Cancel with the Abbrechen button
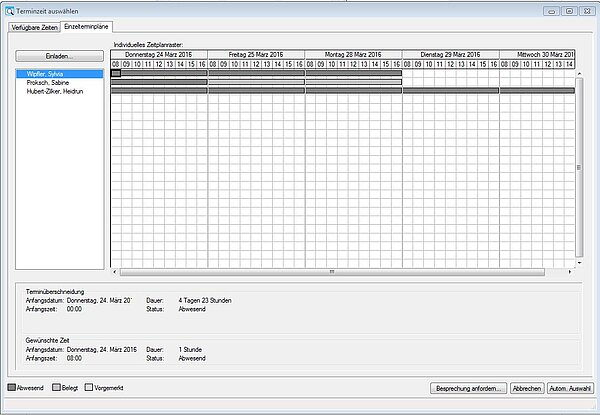 [527, 388]
